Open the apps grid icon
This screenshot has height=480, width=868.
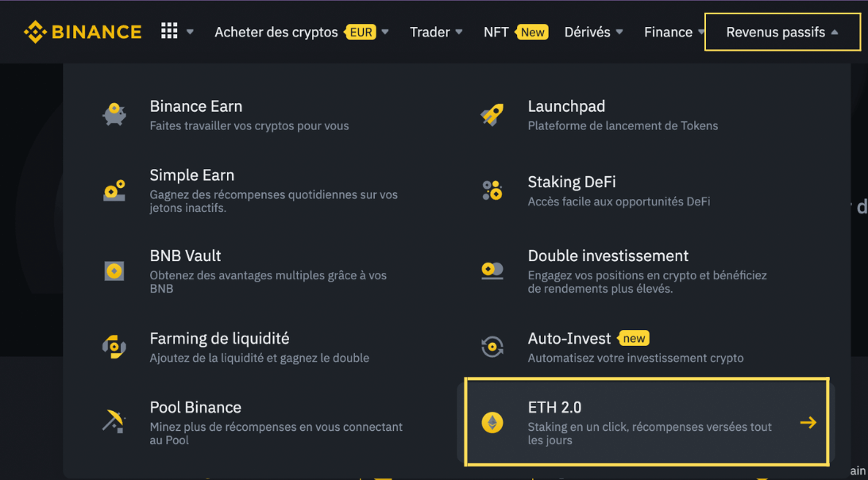pos(168,30)
